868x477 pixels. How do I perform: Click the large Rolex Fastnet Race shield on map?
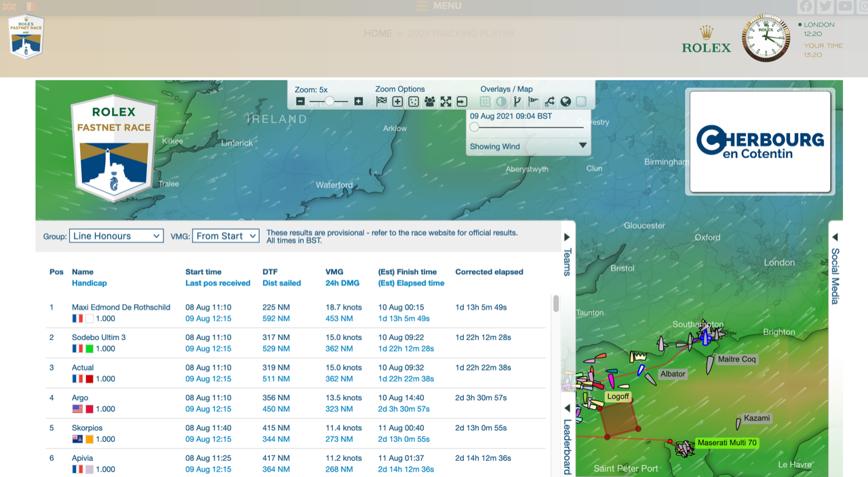pyautogui.click(x=113, y=149)
